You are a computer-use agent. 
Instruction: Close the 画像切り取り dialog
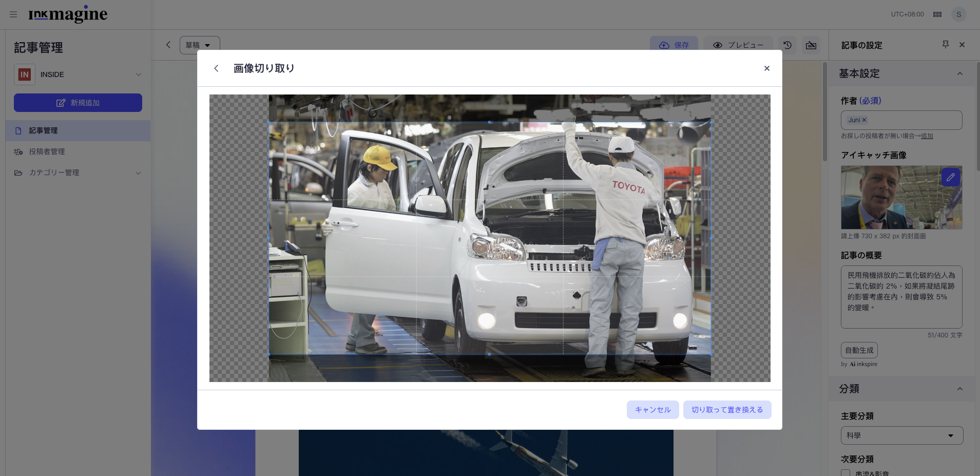[x=766, y=68]
